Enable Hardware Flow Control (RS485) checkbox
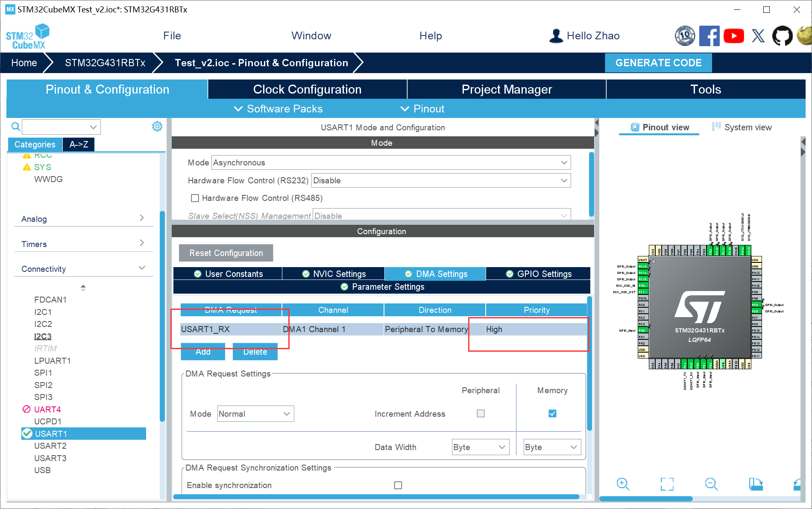Image resolution: width=812 pixels, height=509 pixels. [195, 198]
